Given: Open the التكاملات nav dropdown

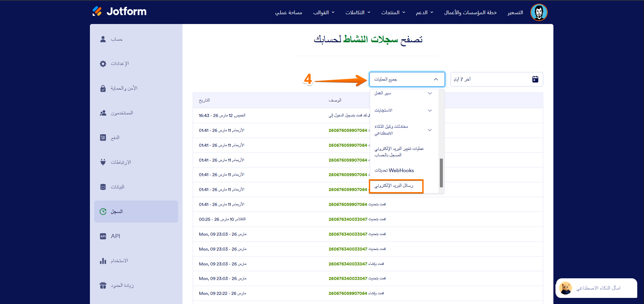Looking at the screenshot, I should pyautogui.click(x=358, y=13).
